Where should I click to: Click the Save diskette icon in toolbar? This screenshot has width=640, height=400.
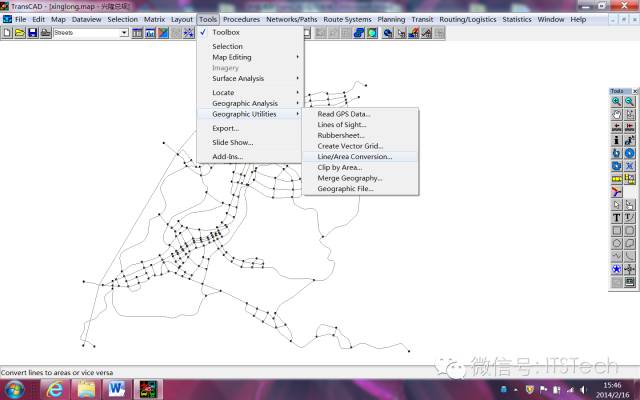(33, 33)
